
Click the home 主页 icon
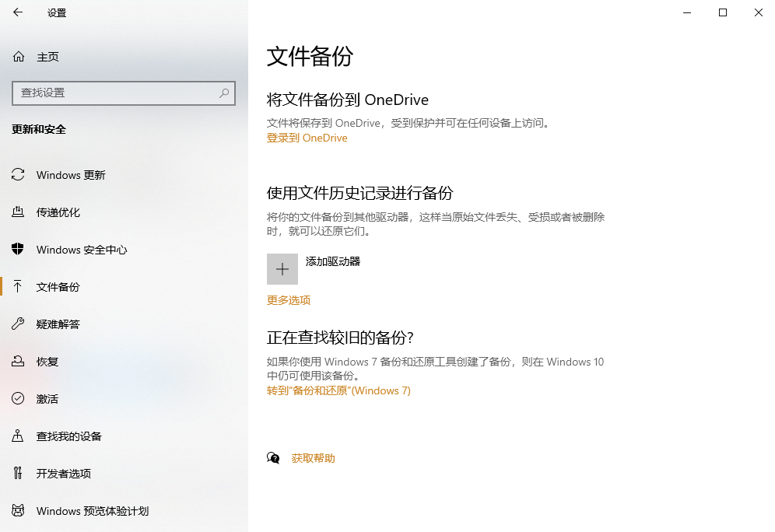17,56
